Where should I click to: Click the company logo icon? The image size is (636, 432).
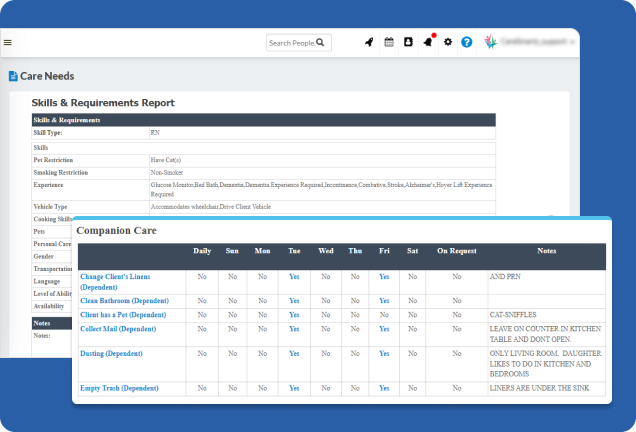(490, 42)
